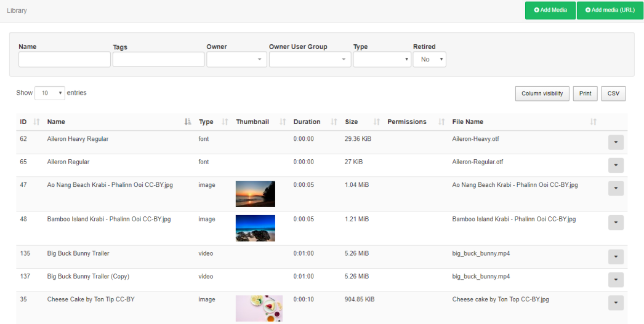Open the Show entries count dropdown
Image resolution: width=644 pixels, height=324 pixels.
50,93
